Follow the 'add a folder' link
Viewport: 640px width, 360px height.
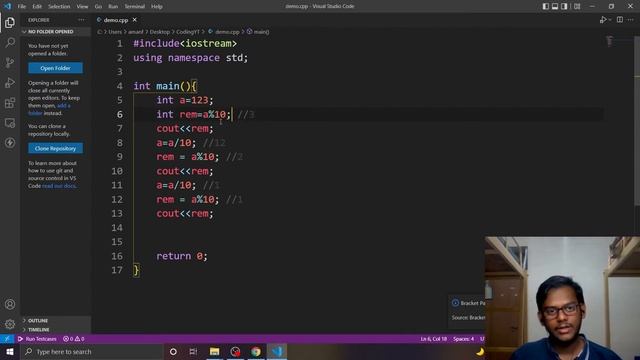coord(49,109)
